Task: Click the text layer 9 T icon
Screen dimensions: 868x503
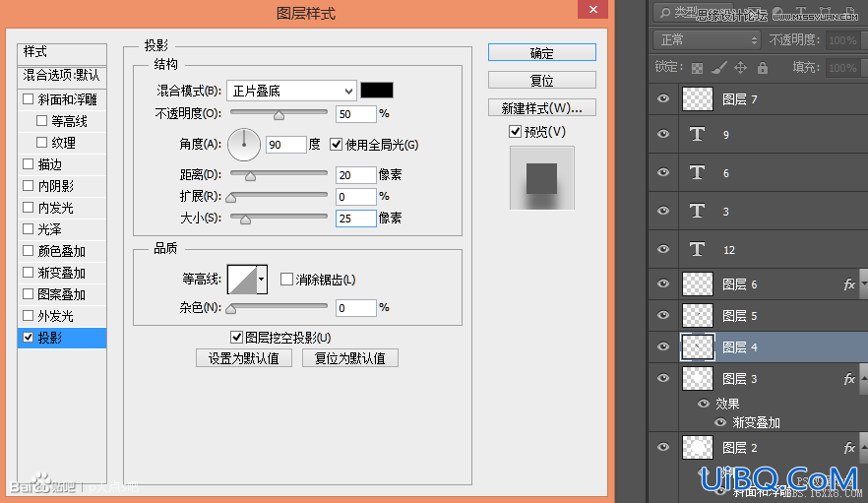Action: tap(697, 134)
